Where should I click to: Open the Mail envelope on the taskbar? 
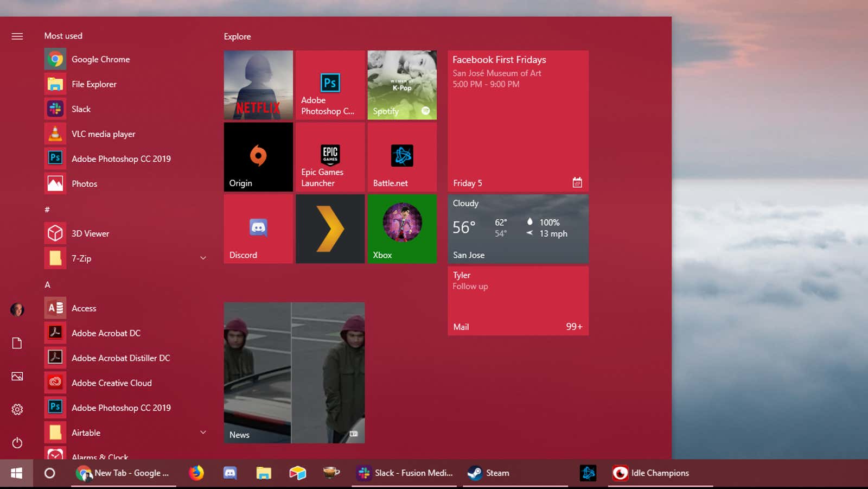297,473
